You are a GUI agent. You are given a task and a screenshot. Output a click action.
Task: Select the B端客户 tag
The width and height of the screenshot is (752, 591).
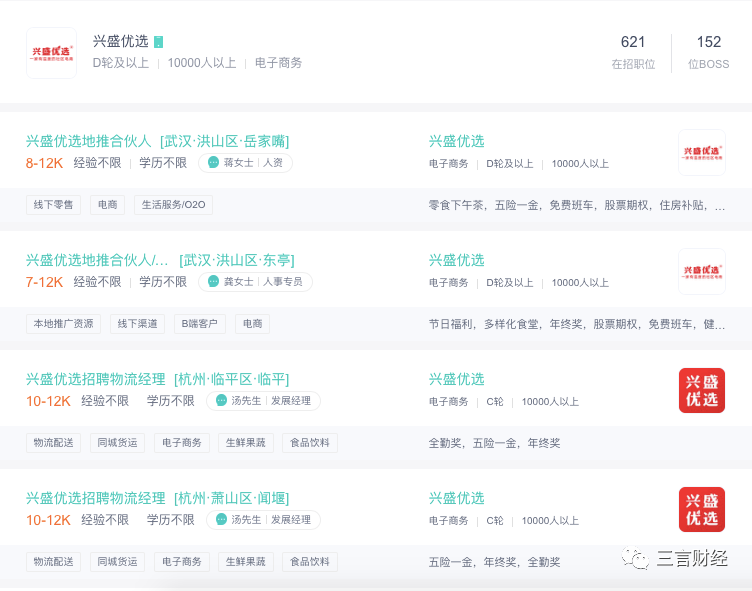tap(200, 324)
